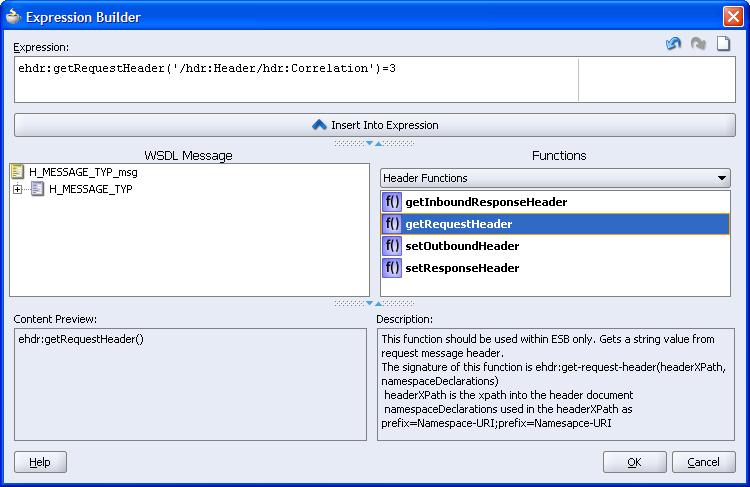This screenshot has height=487, width=750.
Task: Select H_MESSAGE_TYP_msg tree root label
Action: 83,172
